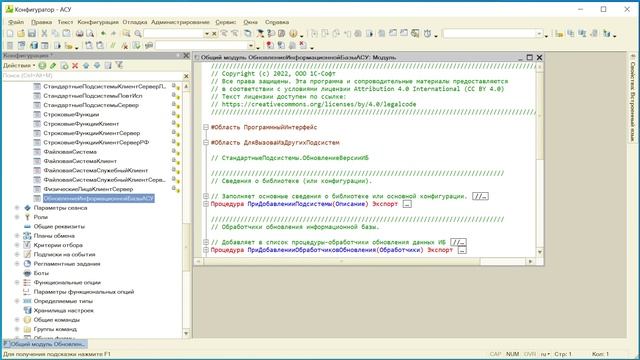Expand the Параметры сеанса tree node
This screenshot has height=360, width=640.
point(17,208)
